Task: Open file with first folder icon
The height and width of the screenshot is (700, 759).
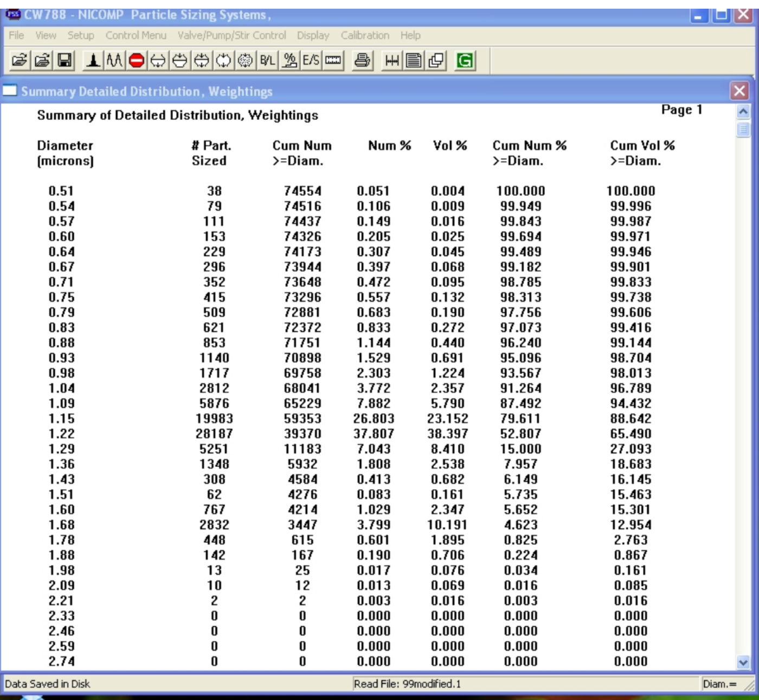Action: pyautogui.click(x=20, y=60)
